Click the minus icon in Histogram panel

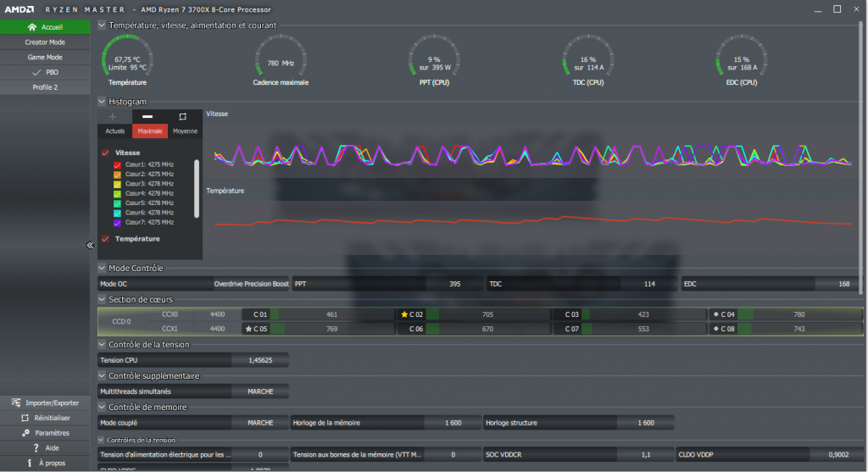pos(147,116)
